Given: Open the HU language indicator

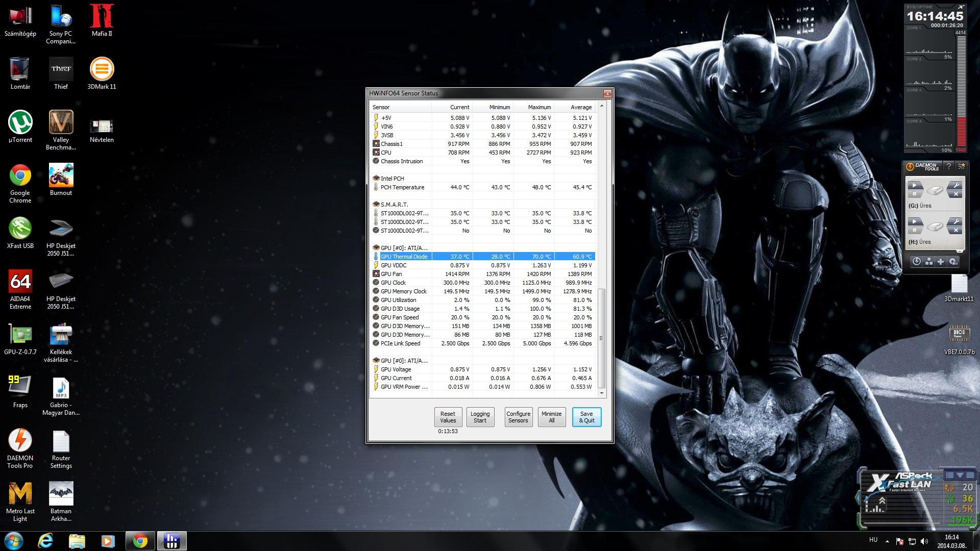Looking at the screenshot, I should [873, 540].
